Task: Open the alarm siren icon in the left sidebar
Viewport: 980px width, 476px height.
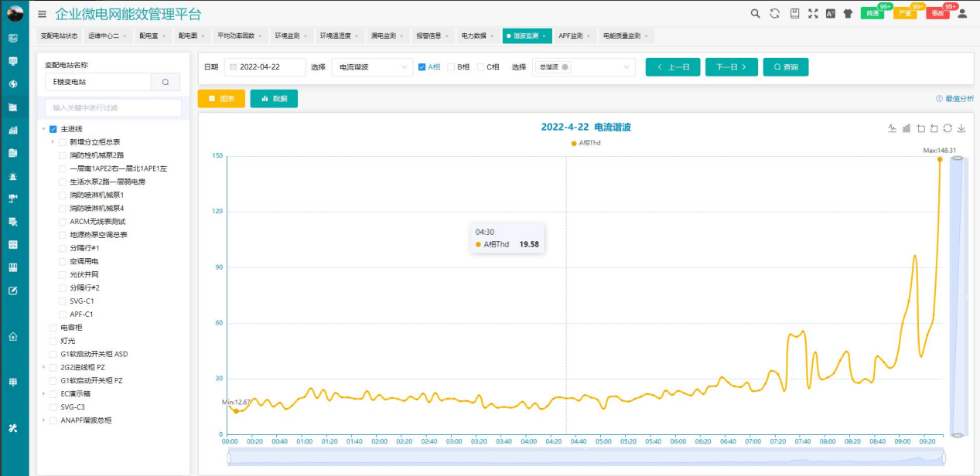Action: click(x=13, y=176)
